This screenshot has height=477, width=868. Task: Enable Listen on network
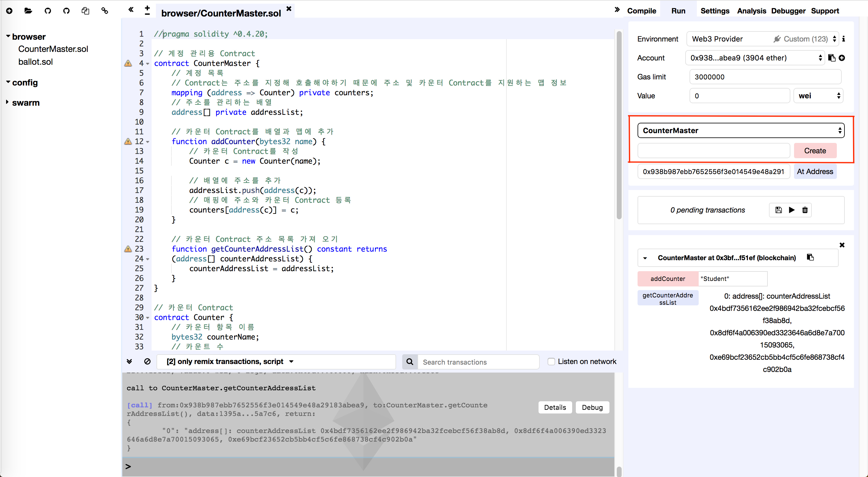[x=552, y=361]
